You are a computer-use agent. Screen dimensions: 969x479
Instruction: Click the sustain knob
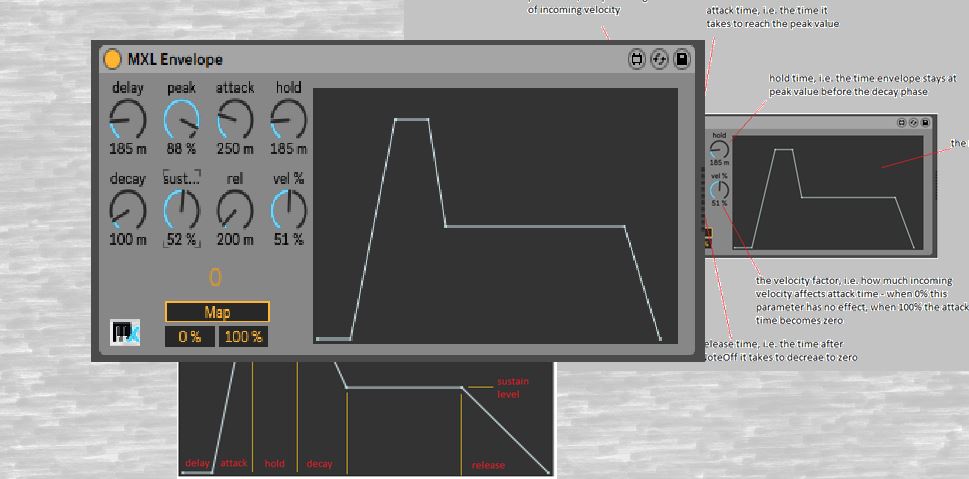[181, 210]
